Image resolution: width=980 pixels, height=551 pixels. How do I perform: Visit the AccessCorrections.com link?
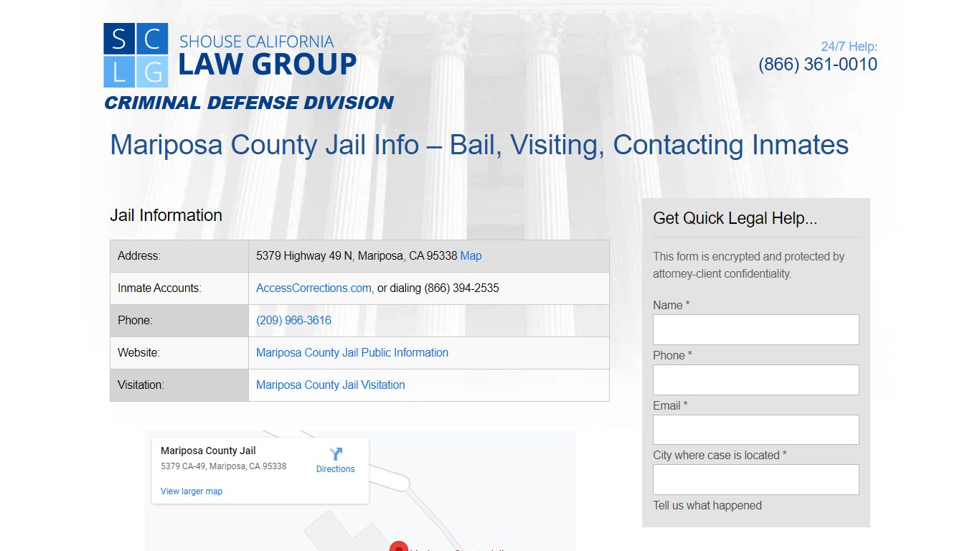pyautogui.click(x=314, y=288)
